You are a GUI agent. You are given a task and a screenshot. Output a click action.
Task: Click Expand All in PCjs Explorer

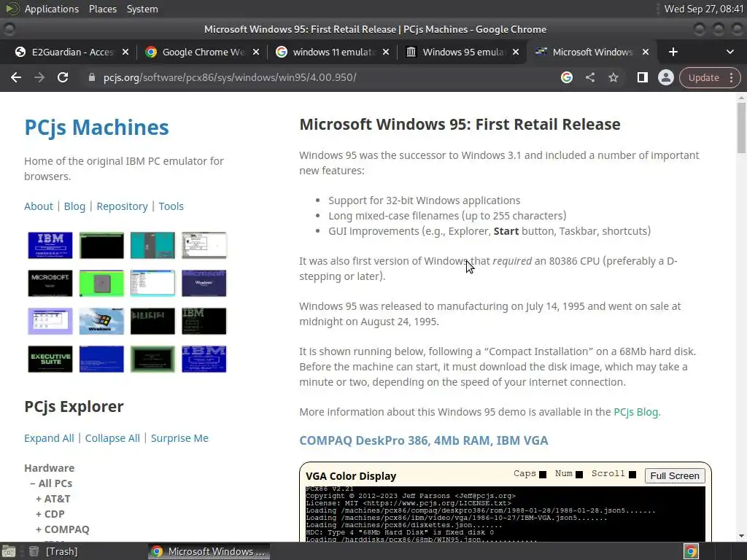tap(49, 438)
